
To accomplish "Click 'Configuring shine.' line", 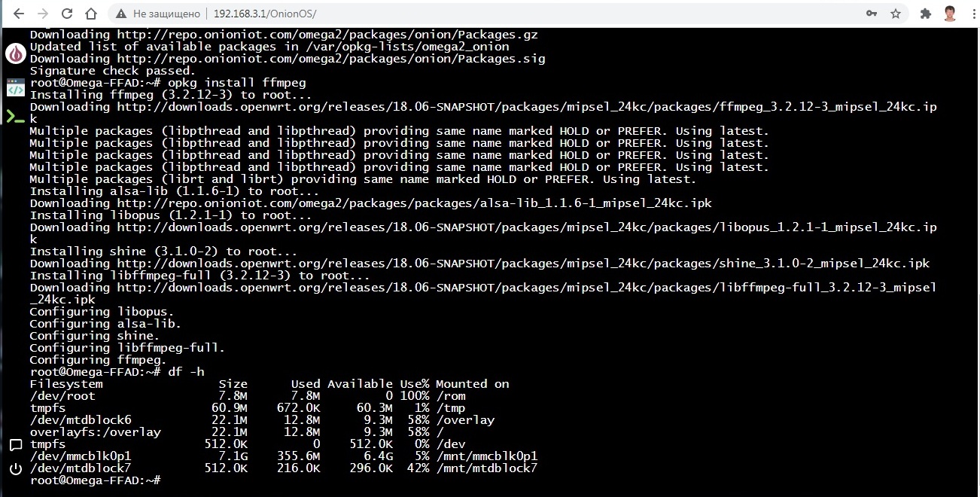I will tap(94, 336).
